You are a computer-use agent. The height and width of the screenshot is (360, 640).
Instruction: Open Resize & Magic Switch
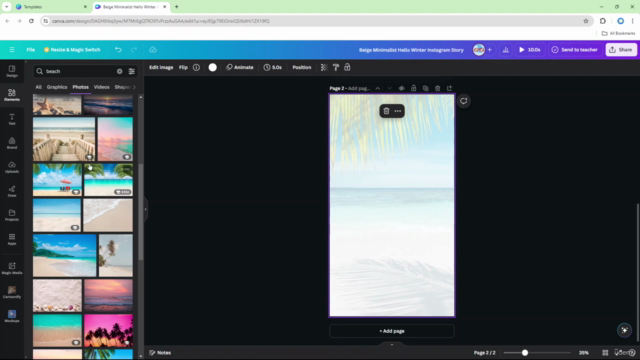72,50
